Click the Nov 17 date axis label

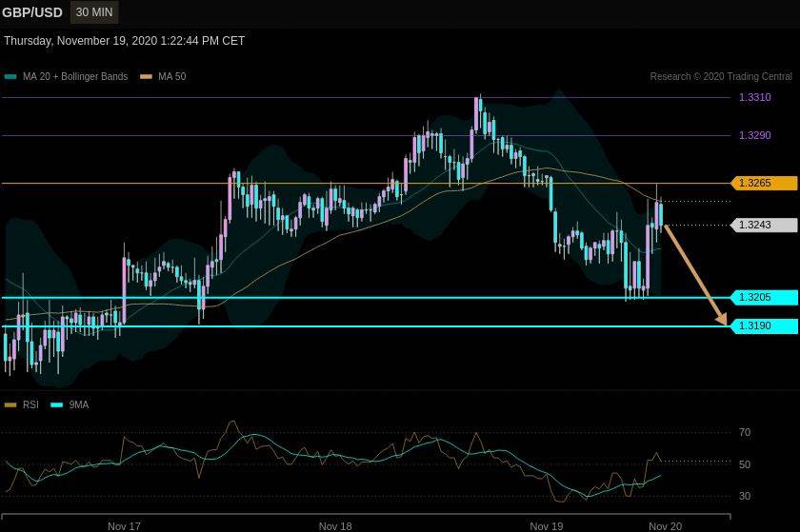point(124,526)
